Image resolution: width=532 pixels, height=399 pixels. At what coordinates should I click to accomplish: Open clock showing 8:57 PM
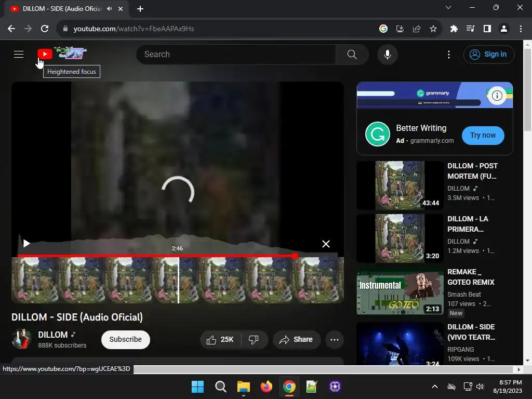508,387
